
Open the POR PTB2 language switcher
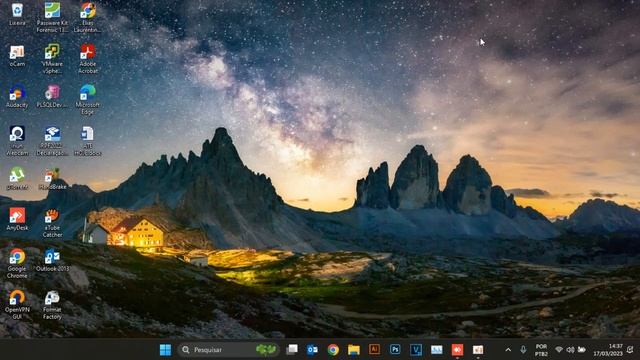[541, 350]
